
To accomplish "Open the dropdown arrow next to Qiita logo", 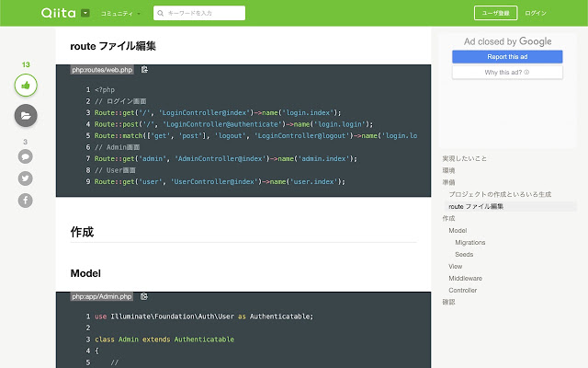I will (85, 13).
